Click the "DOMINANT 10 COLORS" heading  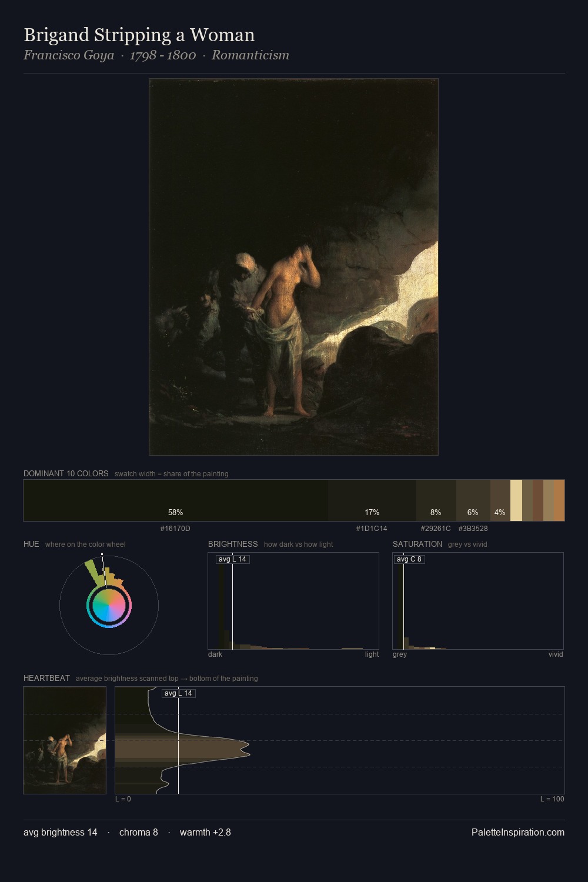66,473
